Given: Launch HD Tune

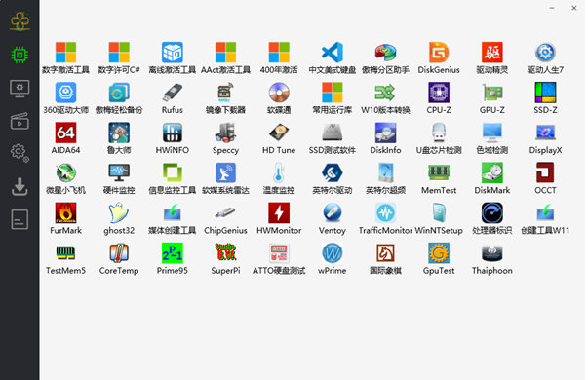Looking at the screenshot, I should coord(279,138).
